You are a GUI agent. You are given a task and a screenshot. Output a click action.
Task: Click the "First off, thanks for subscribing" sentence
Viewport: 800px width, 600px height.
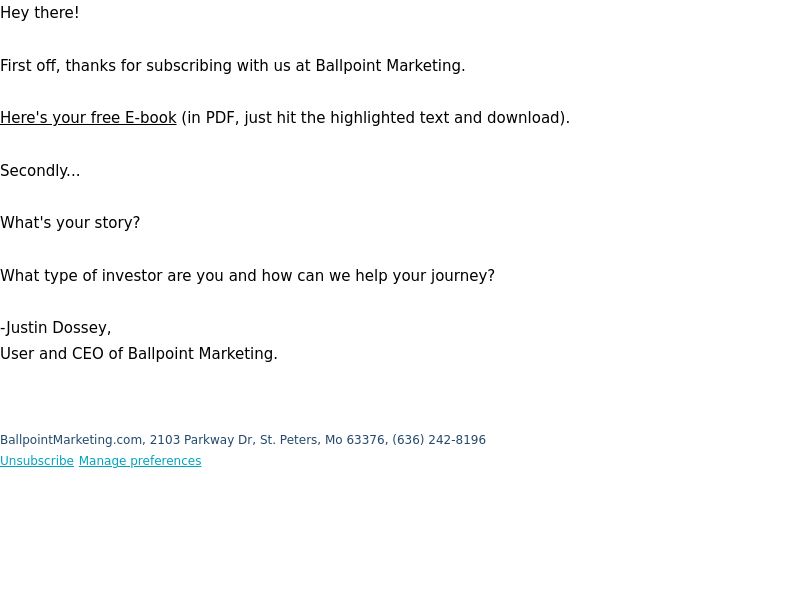(233, 66)
